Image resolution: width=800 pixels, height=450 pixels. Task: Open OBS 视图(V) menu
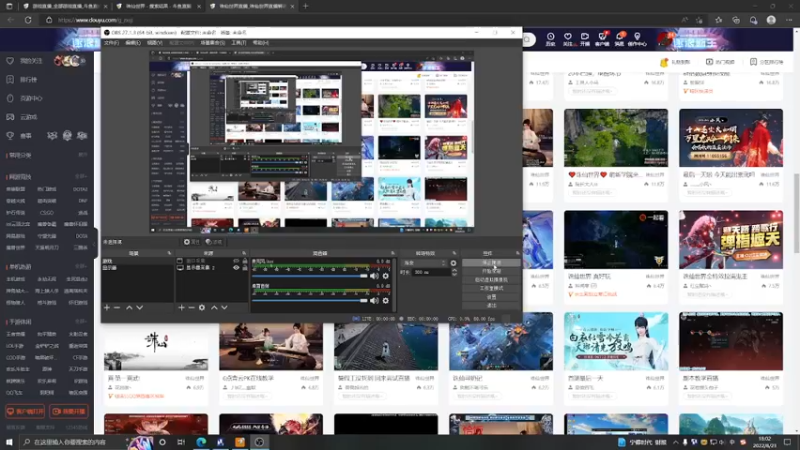point(155,43)
